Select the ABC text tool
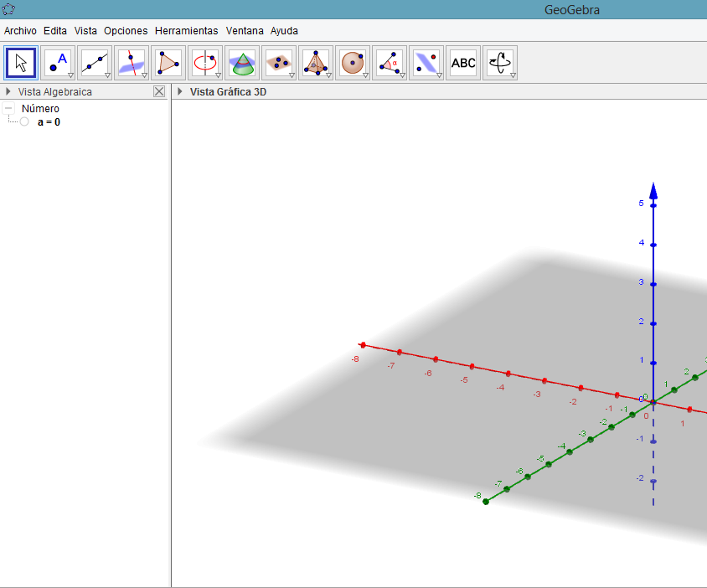 pos(463,63)
